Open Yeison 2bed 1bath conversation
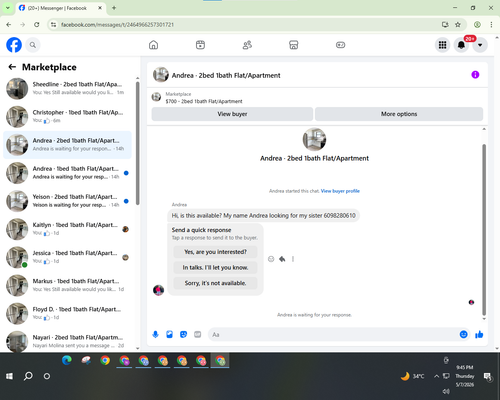Image resolution: width=500 pixels, height=400 pixels. [x=67, y=201]
